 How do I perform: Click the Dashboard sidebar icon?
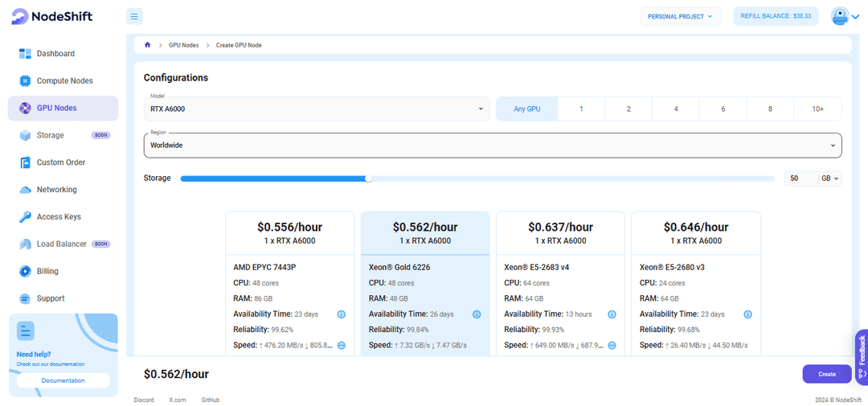coord(25,54)
